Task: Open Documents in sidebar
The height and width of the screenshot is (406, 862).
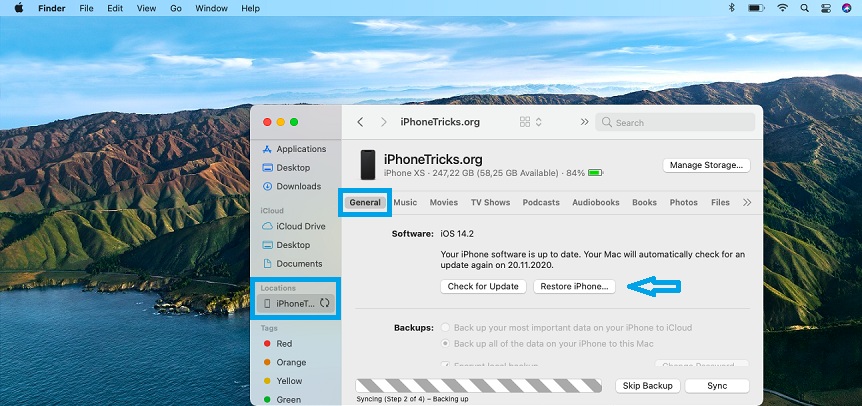Action: tap(294, 264)
